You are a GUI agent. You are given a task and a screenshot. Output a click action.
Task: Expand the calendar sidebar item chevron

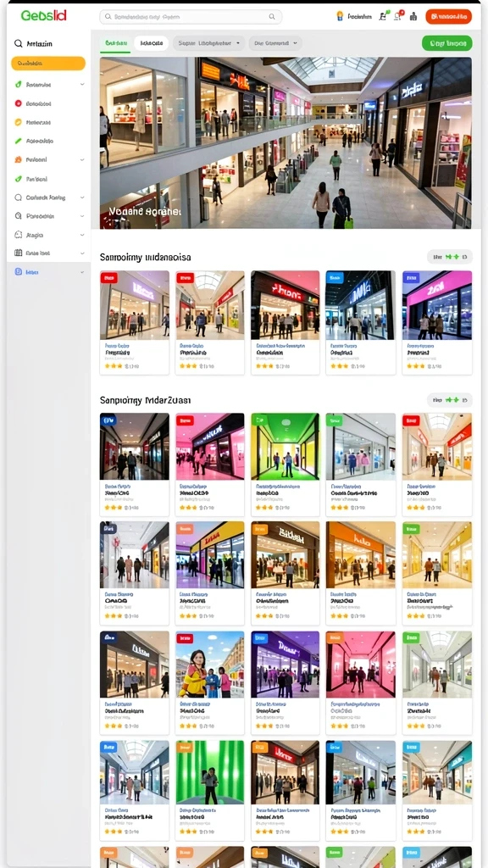(82, 253)
